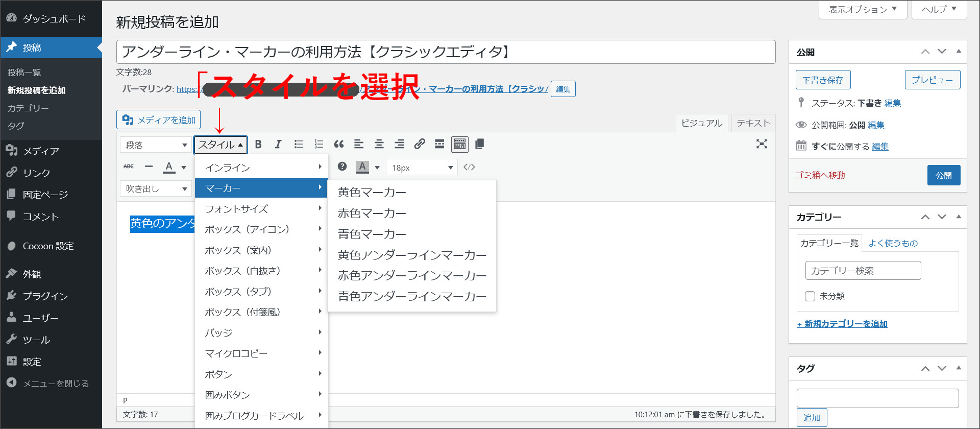This screenshot has height=429, width=980.
Task: Select 青色アンダーラインマーカー style
Action: [x=412, y=296]
